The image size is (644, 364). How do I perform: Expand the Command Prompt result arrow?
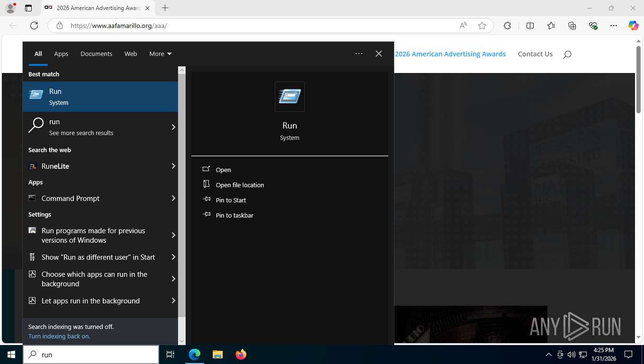(173, 198)
